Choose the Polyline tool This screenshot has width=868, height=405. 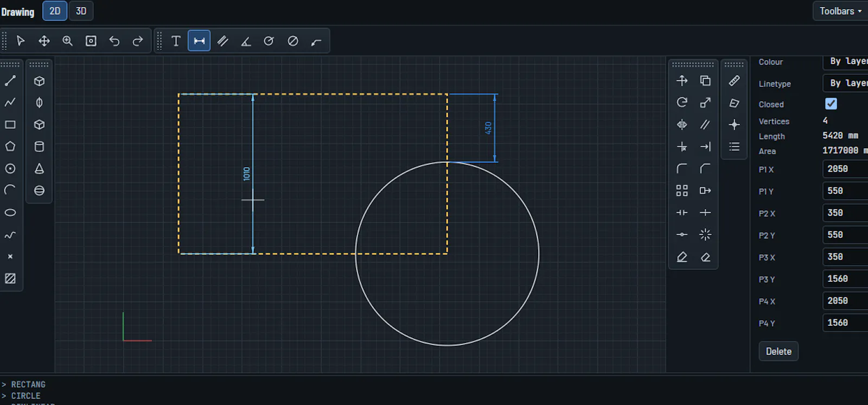[x=10, y=103]
